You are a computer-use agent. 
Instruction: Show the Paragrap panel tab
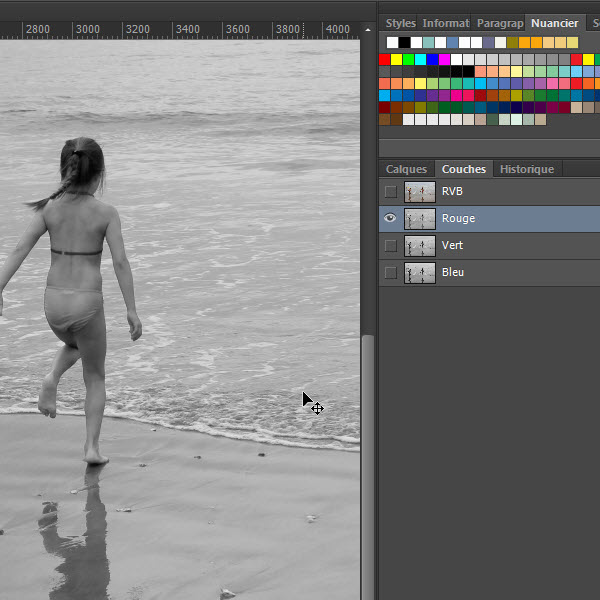(499, 23)
